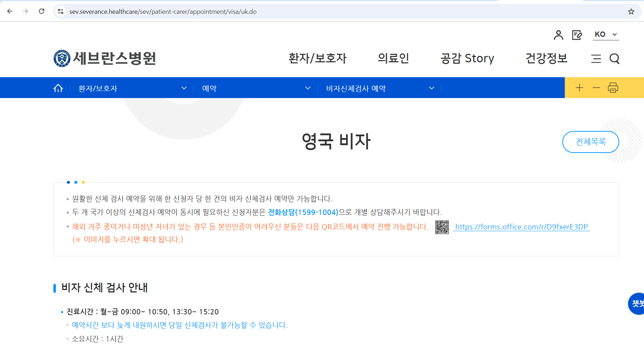Viewport: 644px width, 348px height.
Task: Select the 의료인 menu
Action: coord(394,58)
